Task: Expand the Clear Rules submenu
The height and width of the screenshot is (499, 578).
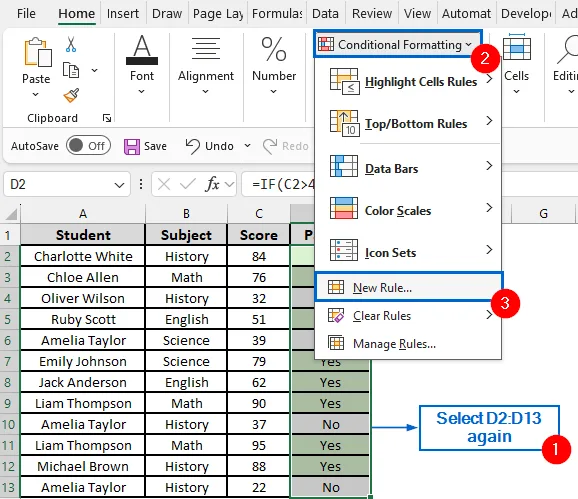Action: (489, 315)
